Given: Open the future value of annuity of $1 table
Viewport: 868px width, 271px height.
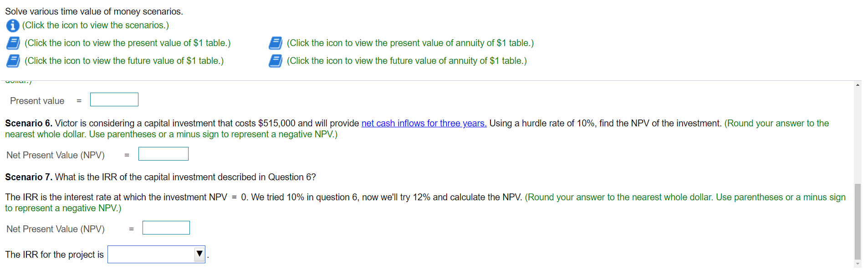Looking at the screenshot, I should click(x=275, y=61).
